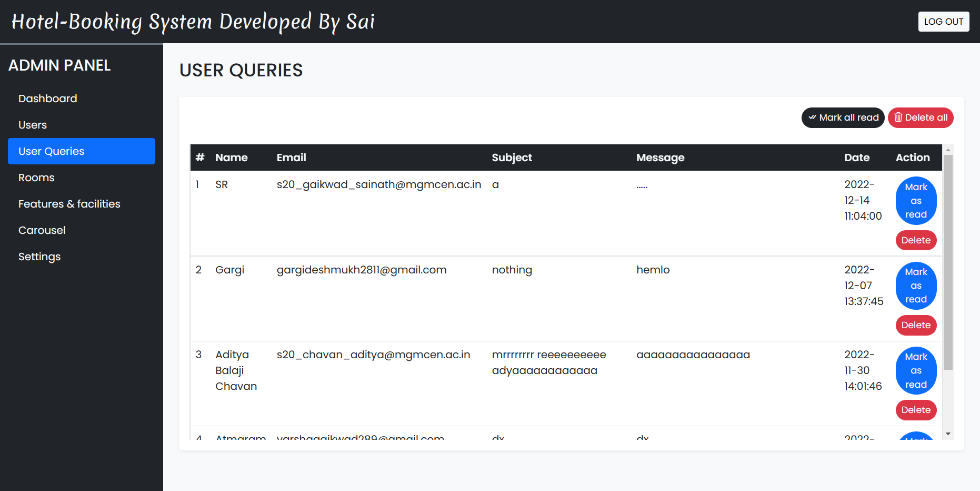Screen dimensions: 980x491
Task: Mark SR's query as read
Action: 916,201
